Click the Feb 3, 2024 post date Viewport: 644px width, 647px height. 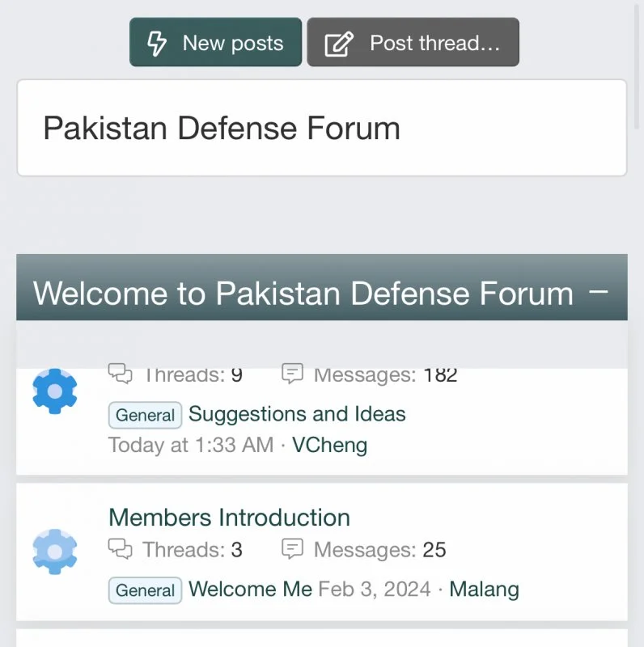point(374,589)
